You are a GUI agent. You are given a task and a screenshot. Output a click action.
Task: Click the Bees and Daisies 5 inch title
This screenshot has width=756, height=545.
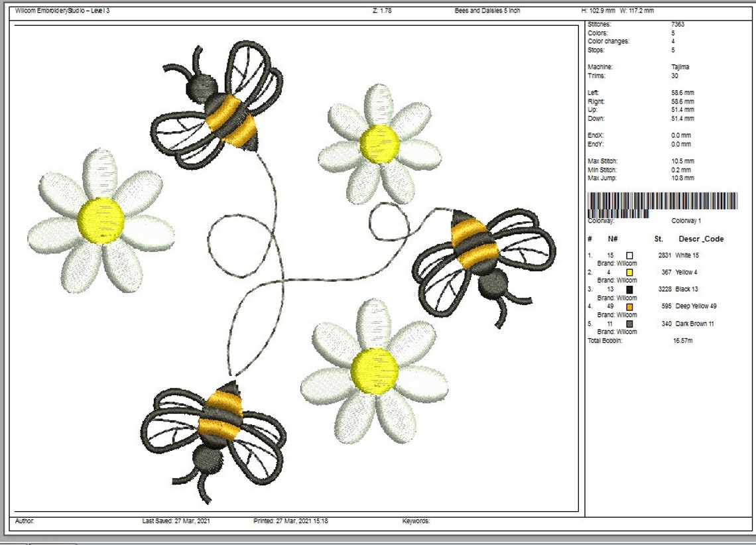coord(487,10)
